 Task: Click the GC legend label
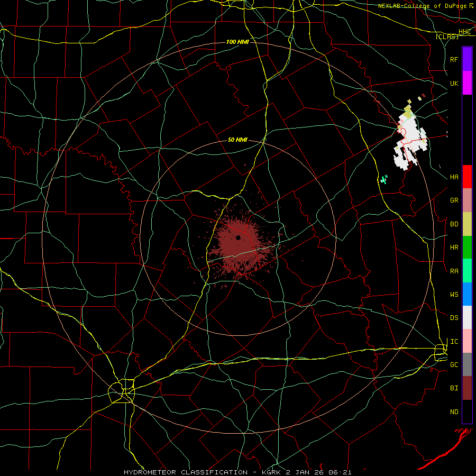454,364
